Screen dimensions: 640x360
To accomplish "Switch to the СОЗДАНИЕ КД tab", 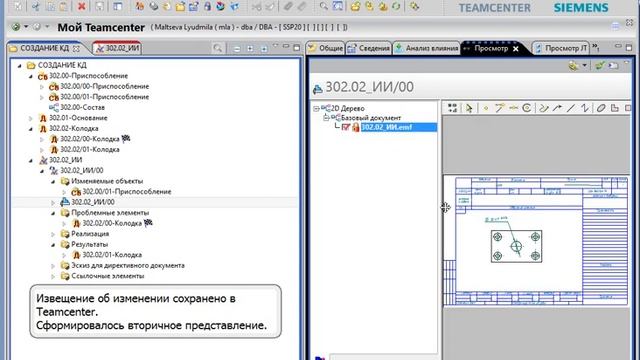I will [x=44, y=48].
